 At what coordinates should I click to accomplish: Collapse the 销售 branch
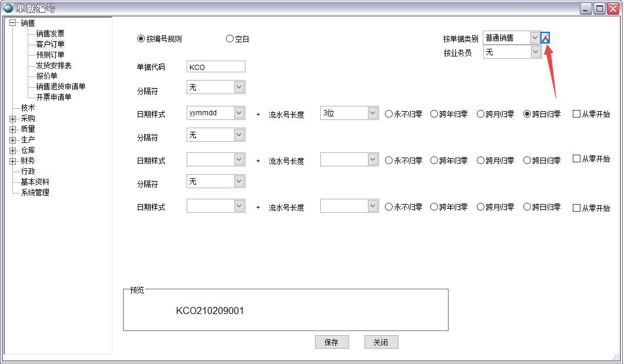(x=11, y=23)
